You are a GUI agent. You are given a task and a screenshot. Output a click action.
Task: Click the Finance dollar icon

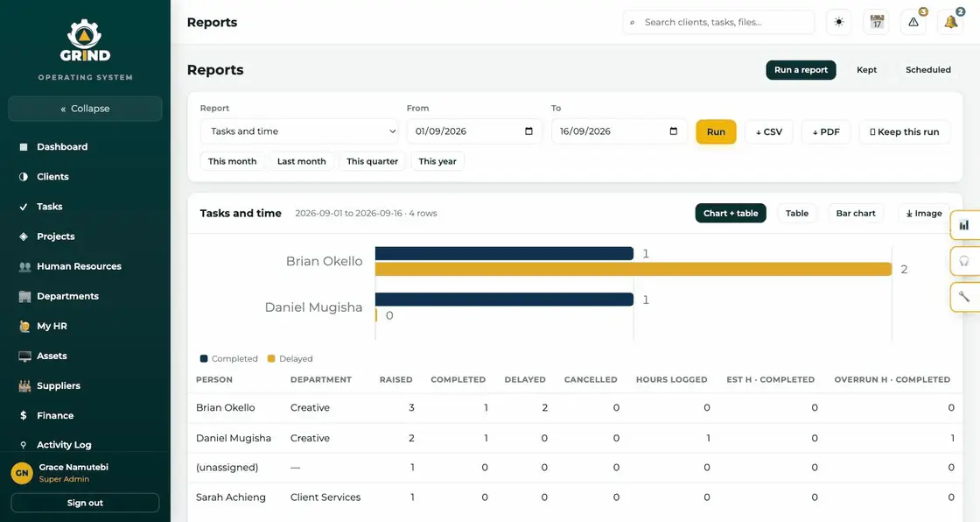(23, 416)
